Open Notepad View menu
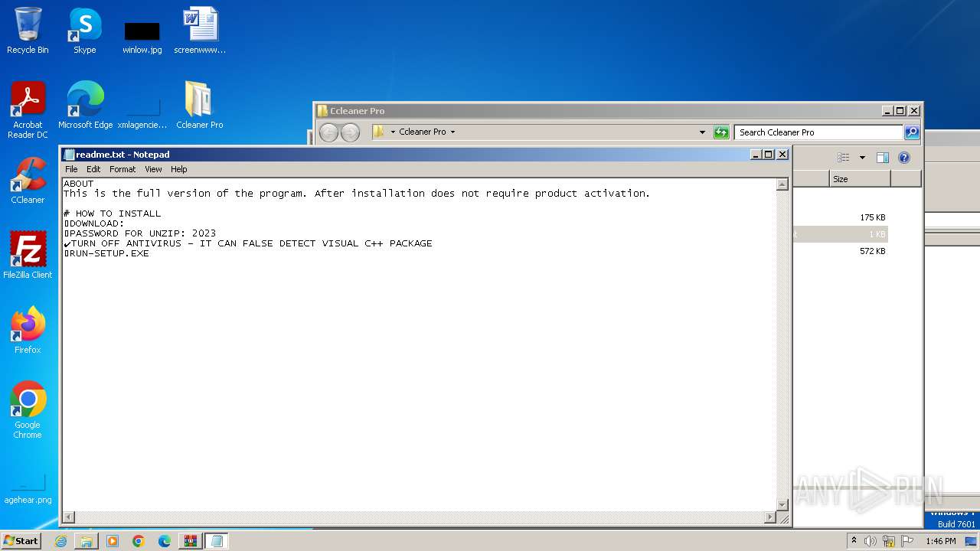This screenshot has width=980, height=551. [153, 169]
